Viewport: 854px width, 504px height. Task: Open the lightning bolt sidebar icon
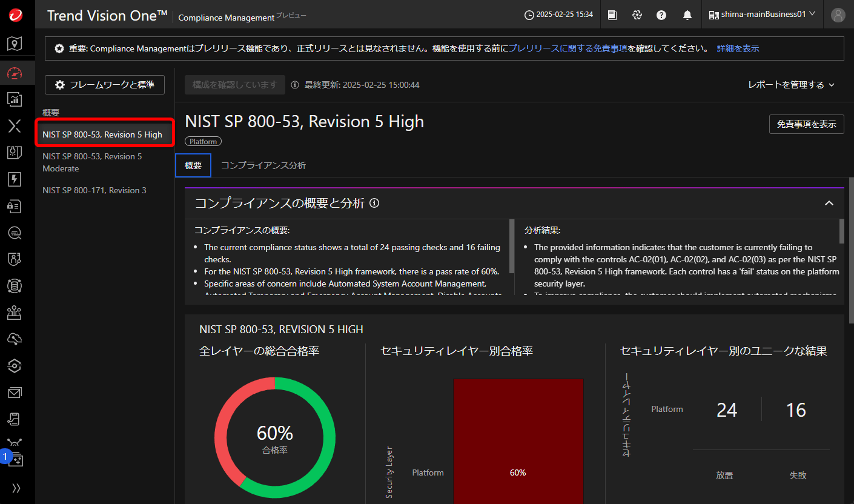(15, 179)
